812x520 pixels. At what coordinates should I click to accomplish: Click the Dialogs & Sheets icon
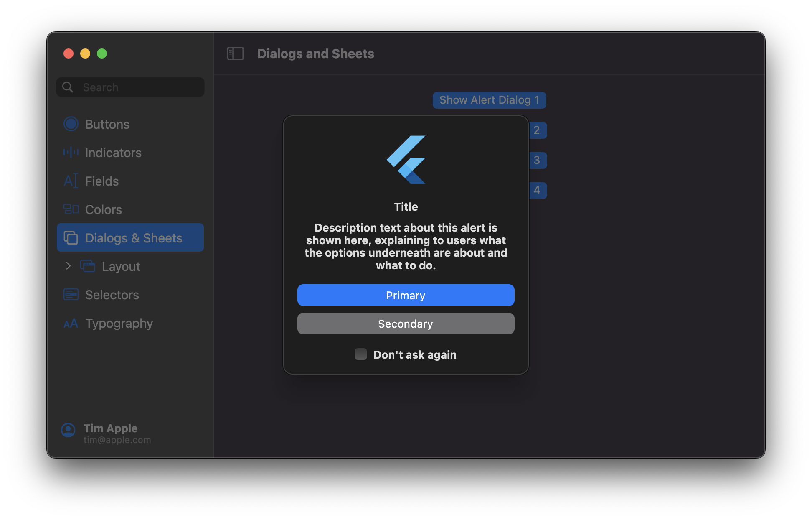[x=71, y=238]
